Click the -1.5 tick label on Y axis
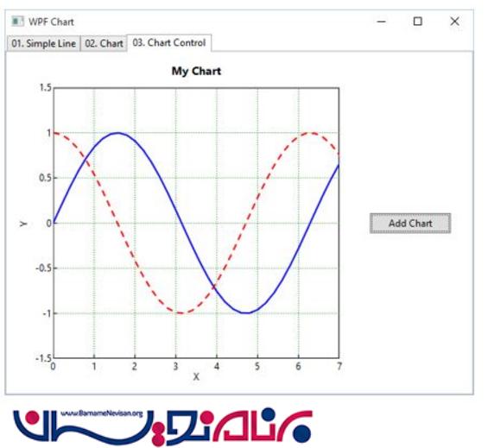 (43, 358)
